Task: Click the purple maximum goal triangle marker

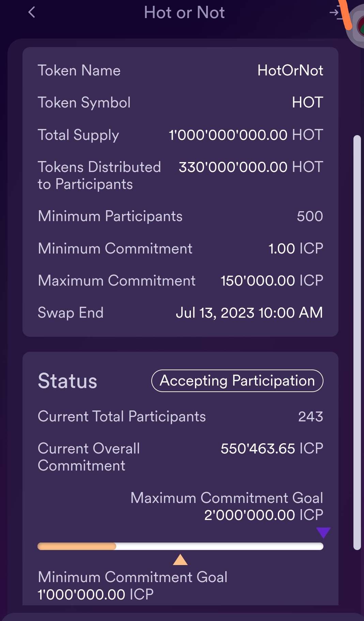Action: pyautogui.click(x=323, y=532)
